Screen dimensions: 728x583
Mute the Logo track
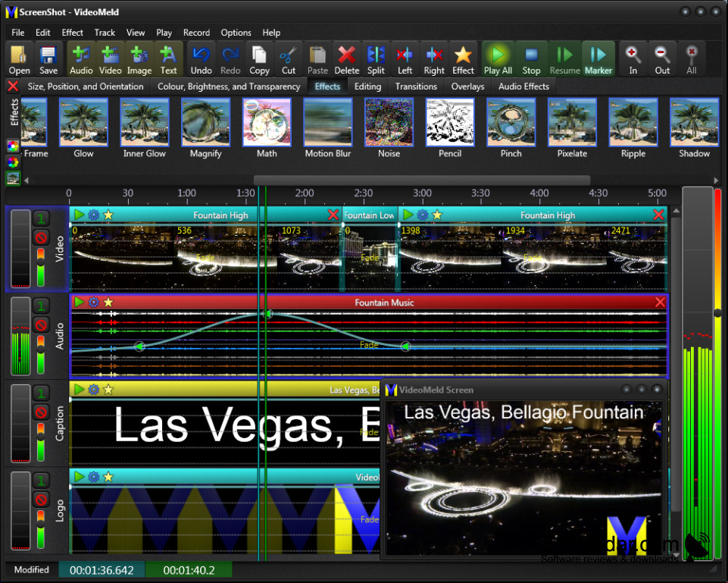tap(41, 500)
